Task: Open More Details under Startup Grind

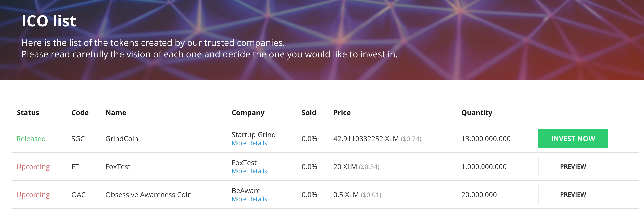Action: [249, 143]
